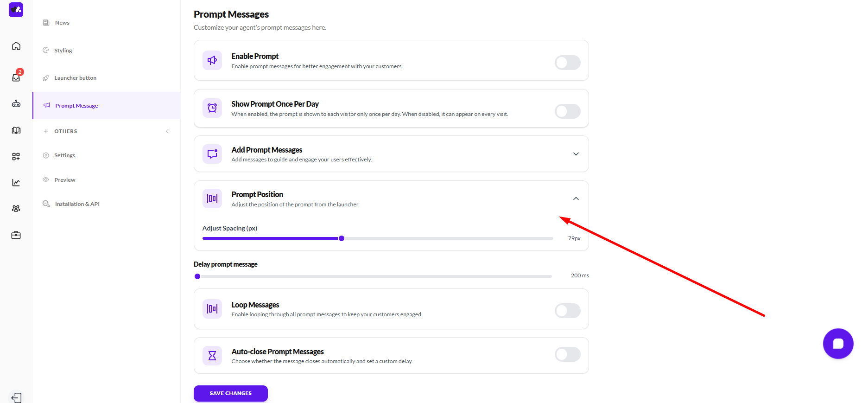Viewport: 868px width, 403px height.
Task: Click the SAVE CHANGES button
Action: [230, 393]
